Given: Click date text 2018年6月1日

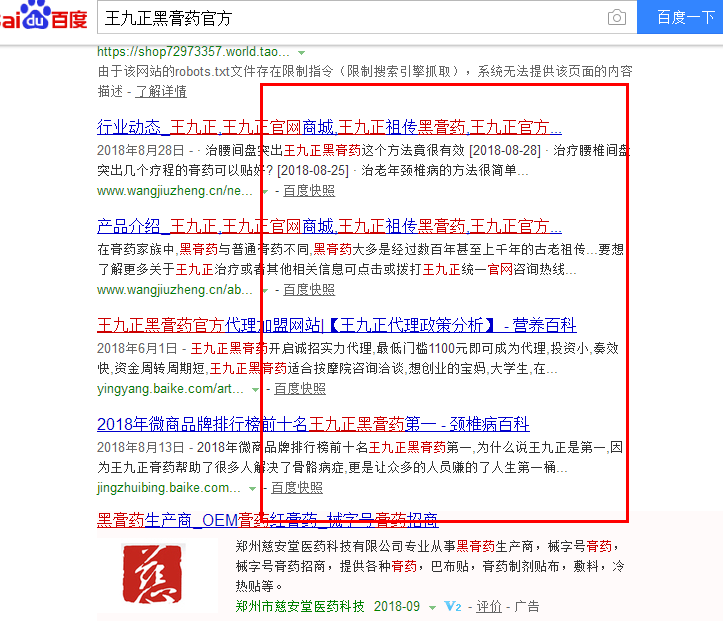Looking at the screenshot, I should point(137,348).
